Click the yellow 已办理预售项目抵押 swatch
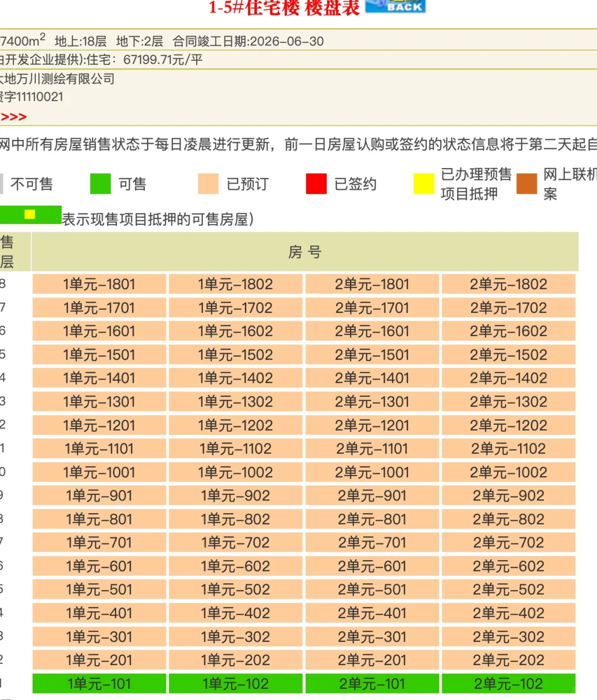597x700 pixels. click(424, 184)
